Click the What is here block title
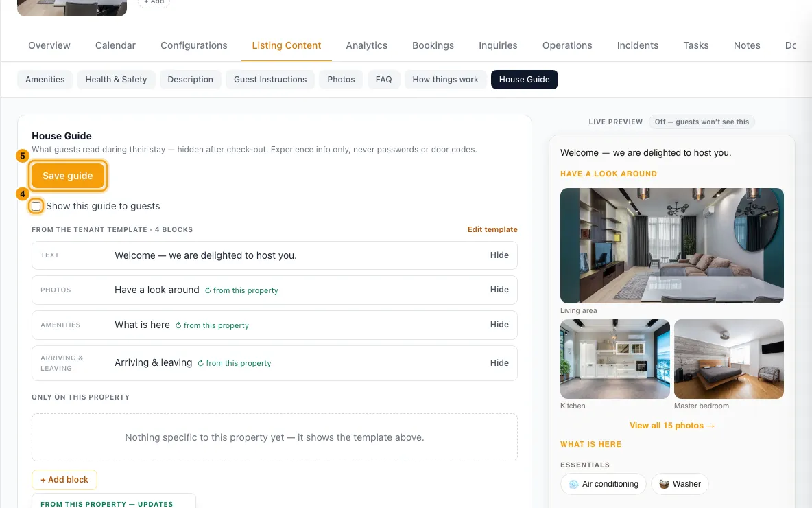Screen dimensions: 812x508 coord(143,325)
